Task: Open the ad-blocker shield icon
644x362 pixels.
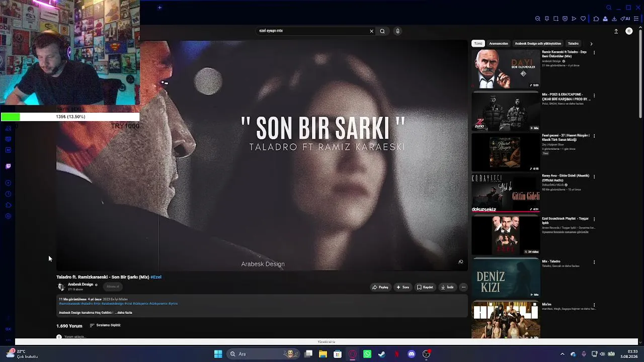Action: [565, 19]
